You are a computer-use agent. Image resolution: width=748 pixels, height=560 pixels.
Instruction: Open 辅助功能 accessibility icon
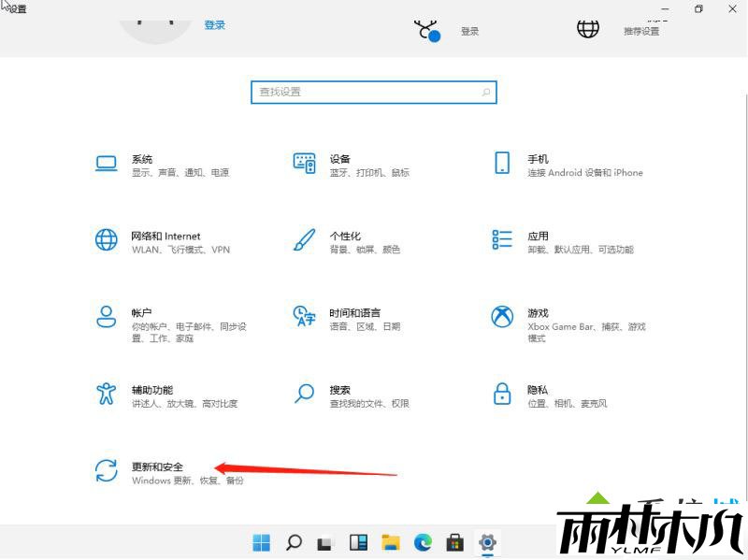tap(107, 394)
